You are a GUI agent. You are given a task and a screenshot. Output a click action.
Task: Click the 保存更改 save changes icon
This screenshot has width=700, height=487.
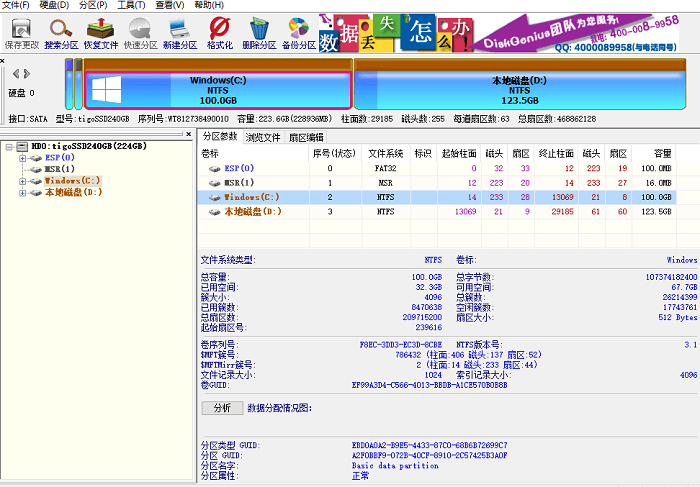[x=22, y=32]
